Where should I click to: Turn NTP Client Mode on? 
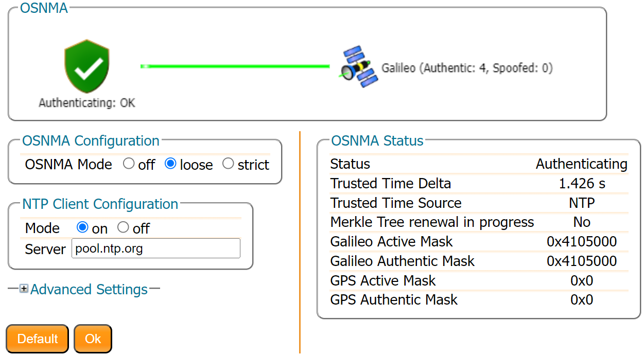(x=82, y=227)
